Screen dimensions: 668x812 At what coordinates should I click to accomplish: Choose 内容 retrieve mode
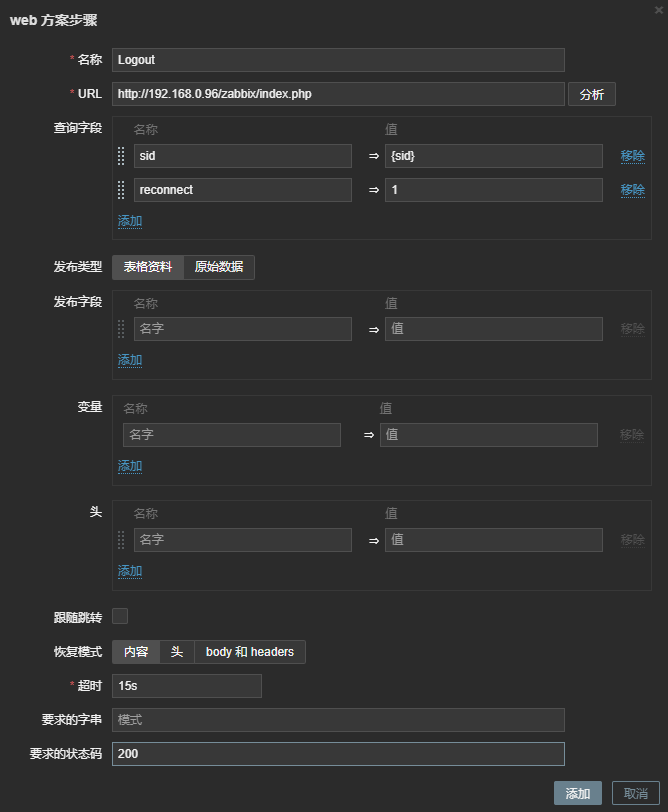[x=136, y=652]
